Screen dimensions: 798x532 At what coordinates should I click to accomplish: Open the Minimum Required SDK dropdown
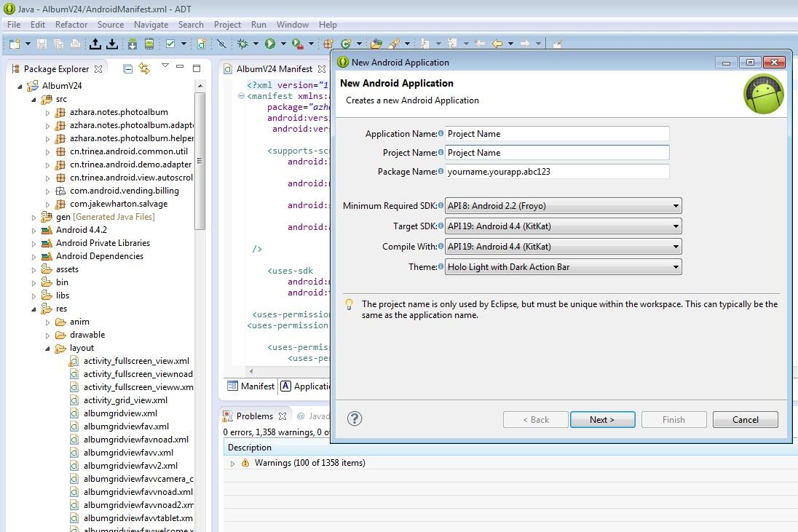pos(563,206)
